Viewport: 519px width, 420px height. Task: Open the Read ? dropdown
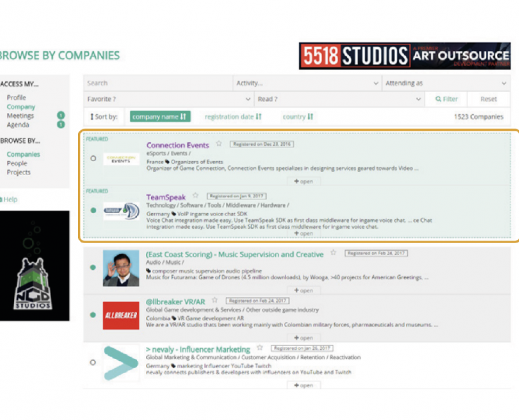[x=339, y=99]
